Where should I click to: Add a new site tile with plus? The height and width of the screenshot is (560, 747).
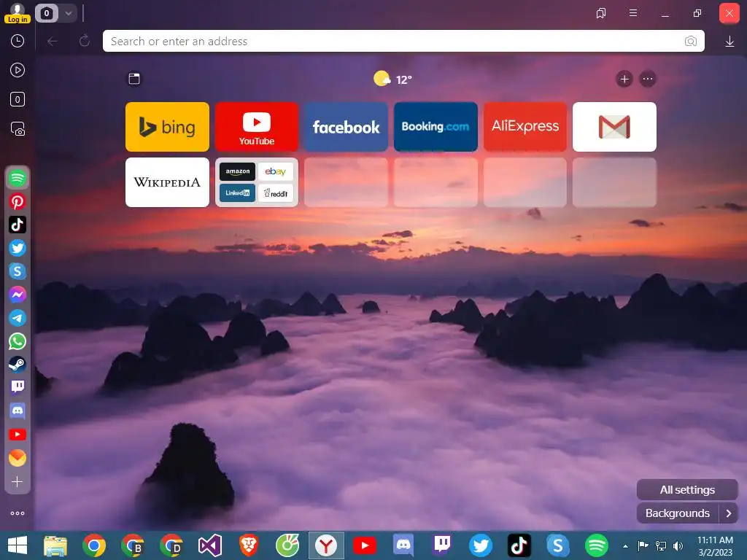[x=624, y=79]
